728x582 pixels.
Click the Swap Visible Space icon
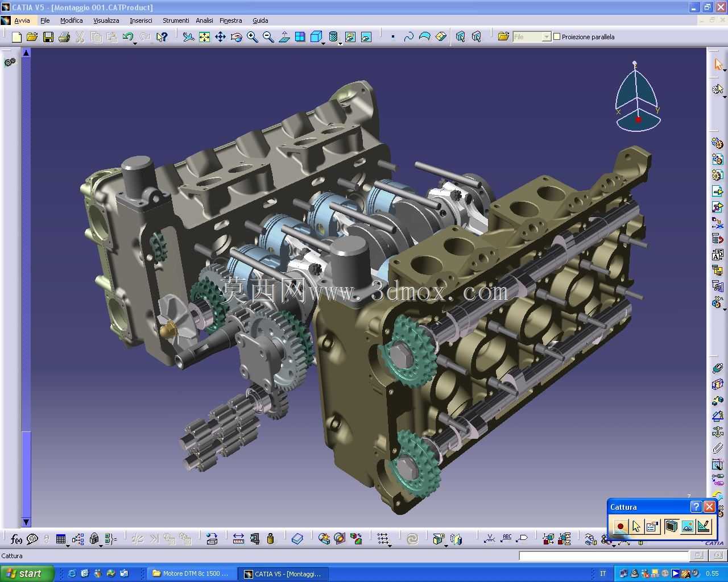point(366,37)
